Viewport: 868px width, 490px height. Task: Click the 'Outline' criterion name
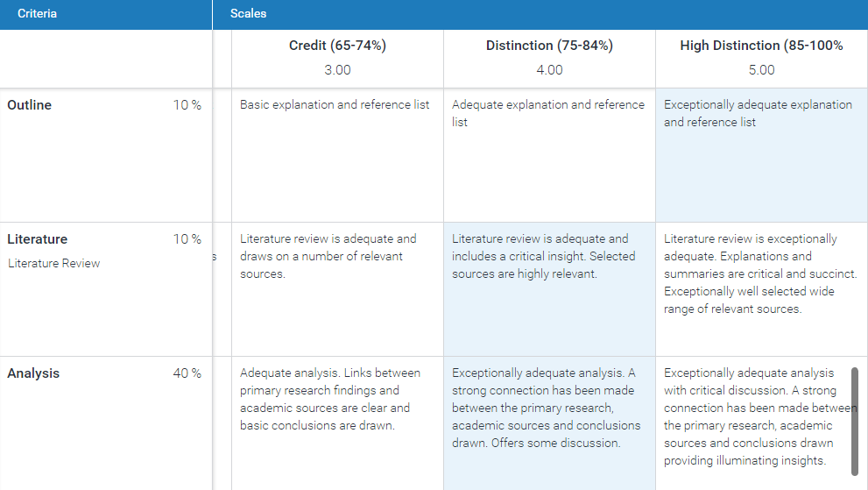pyautogui.click(x=29, y=105)
